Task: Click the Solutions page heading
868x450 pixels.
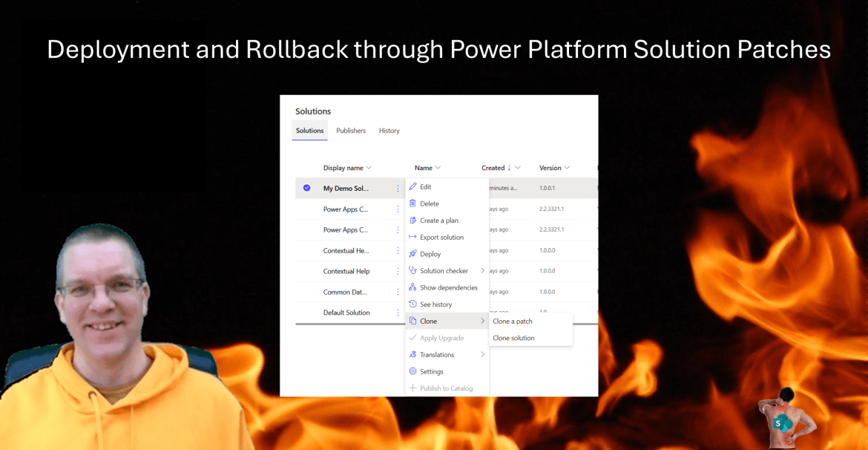Action: (x=313, y=111)
